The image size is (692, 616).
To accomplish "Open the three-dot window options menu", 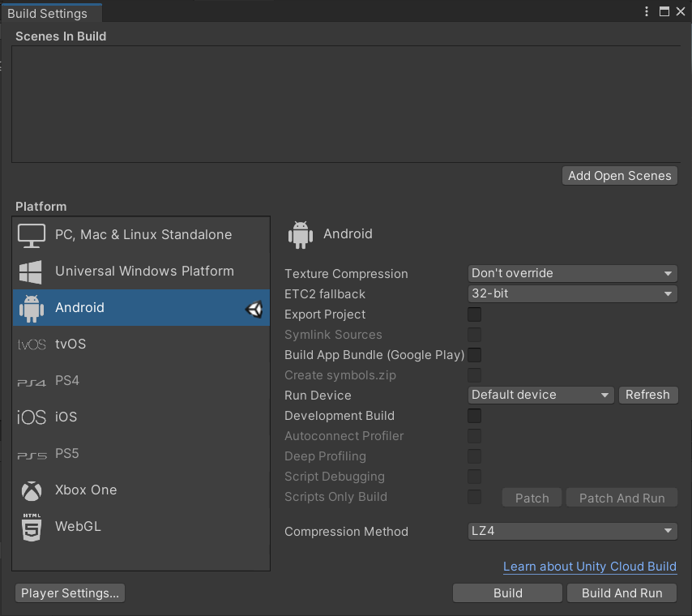I will coord(647,11).
